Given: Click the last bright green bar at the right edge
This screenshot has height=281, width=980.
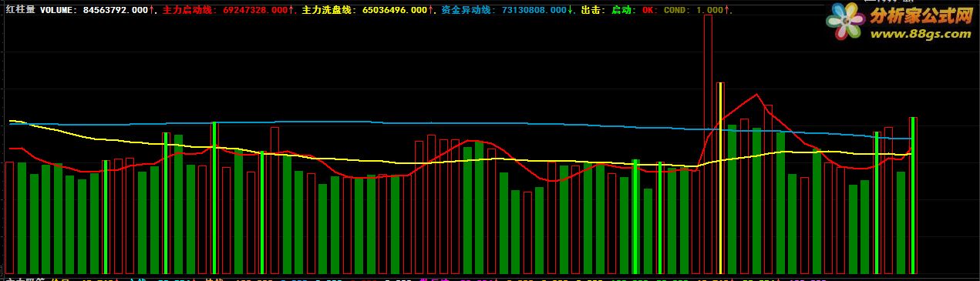Looking at the screenshot, I should pos(912,196).
